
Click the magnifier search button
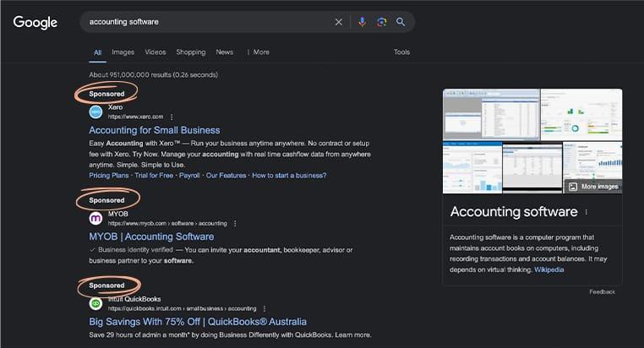click(401, 22)
